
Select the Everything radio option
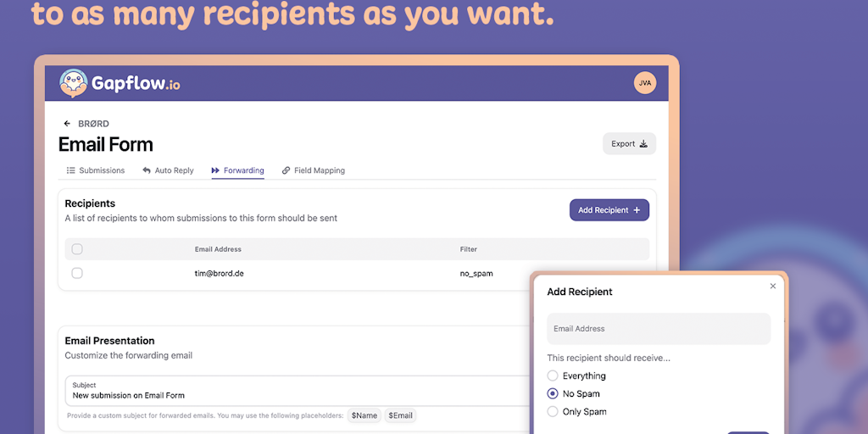point(553,376)
